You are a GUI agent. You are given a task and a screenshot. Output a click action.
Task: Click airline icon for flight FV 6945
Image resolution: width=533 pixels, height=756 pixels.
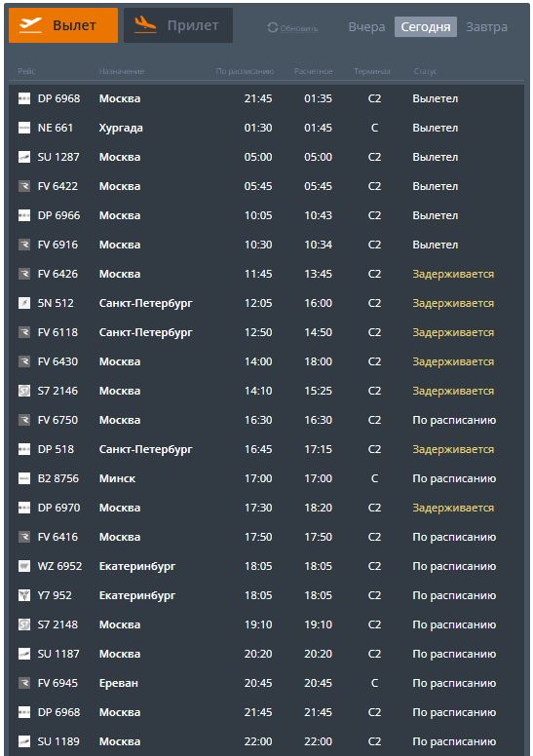[24, 683]
